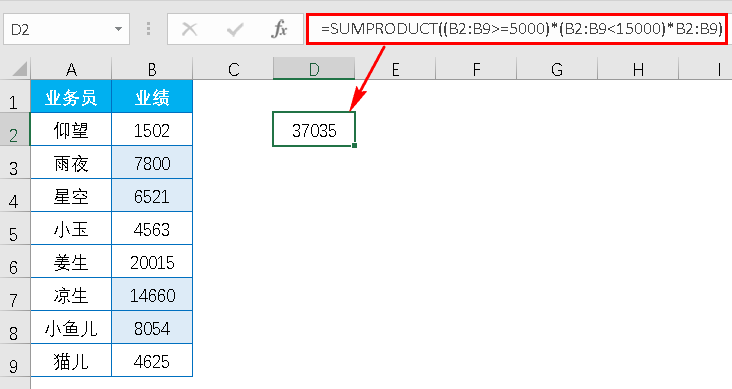This screenshot has height=389, width=732.
Task: Open Insert Function fx dialog
Action: pos(279,29)
